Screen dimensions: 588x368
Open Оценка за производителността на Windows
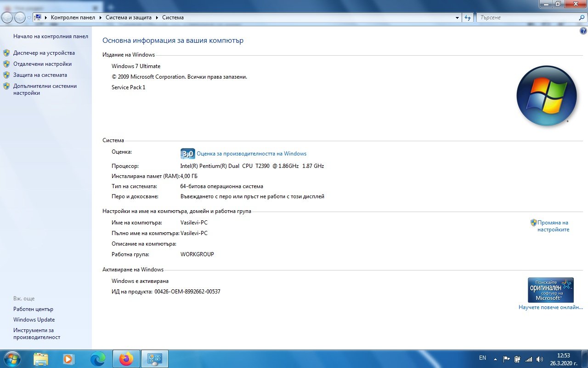tap(251, 154)
